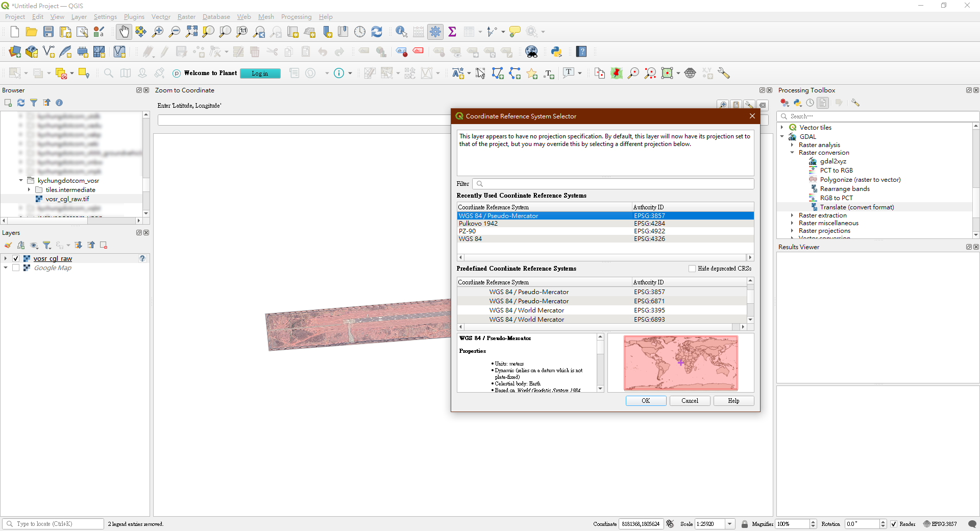Click the Zoom Full extent icon
980x531 pixels.
191,32
